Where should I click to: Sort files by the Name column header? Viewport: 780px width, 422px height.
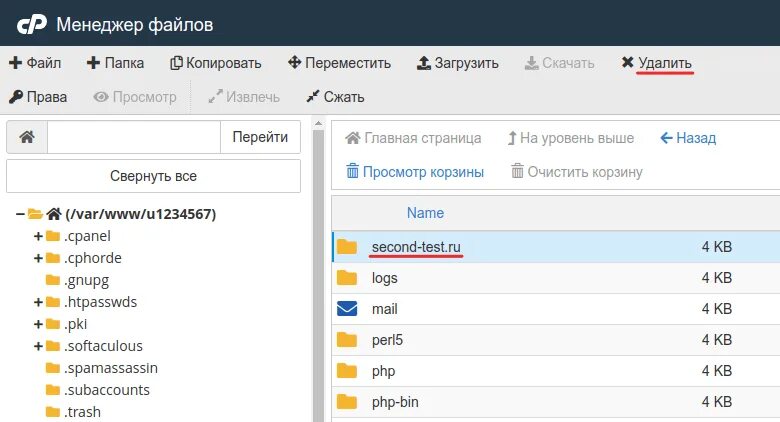[x=425, y=213]
